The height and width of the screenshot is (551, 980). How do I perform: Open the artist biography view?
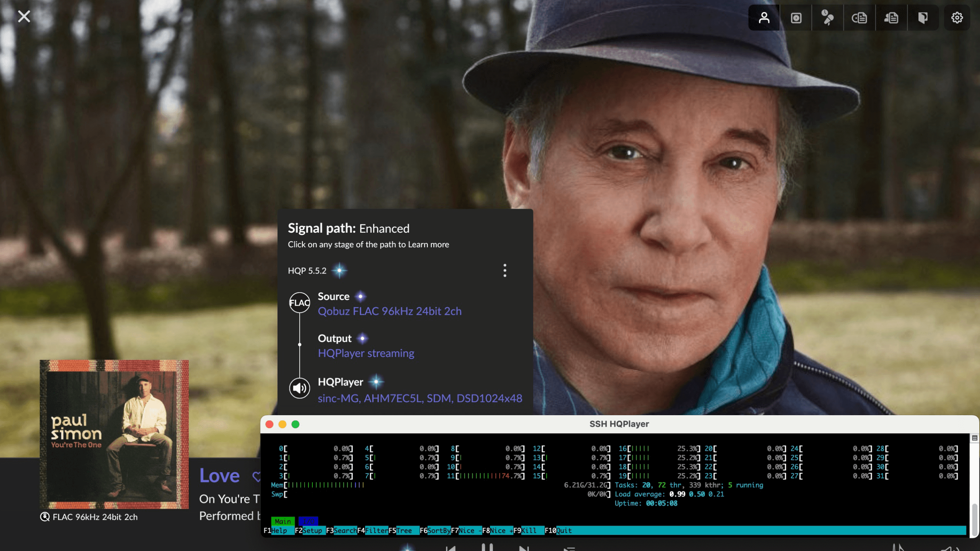click(891, 18)
